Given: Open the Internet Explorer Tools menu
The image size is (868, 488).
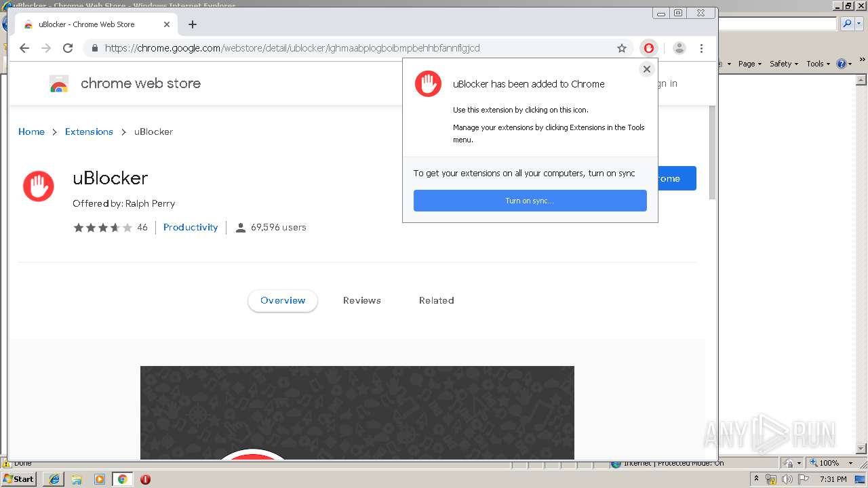Looking at the screenshot, I should click(x=818, y=64).
